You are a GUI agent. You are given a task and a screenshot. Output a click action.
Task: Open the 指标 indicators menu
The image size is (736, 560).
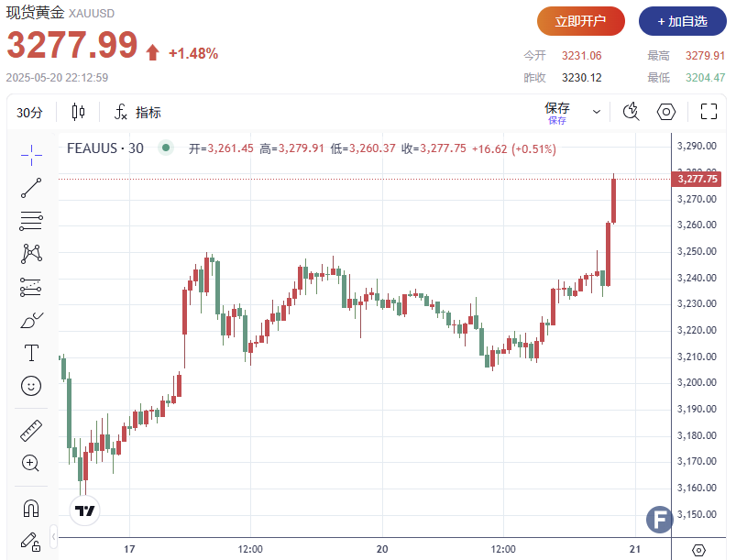pyautogui.click(x=137, y=113)
